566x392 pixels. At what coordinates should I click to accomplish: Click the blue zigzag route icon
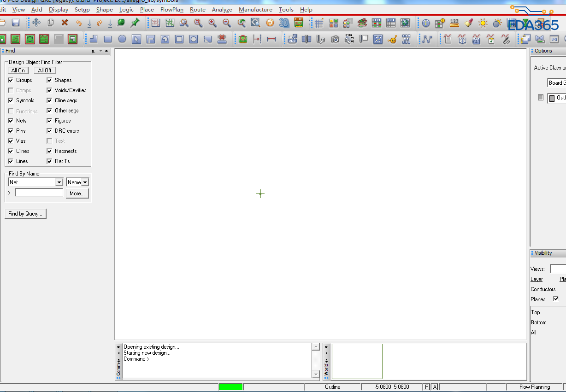pos(427,39)
